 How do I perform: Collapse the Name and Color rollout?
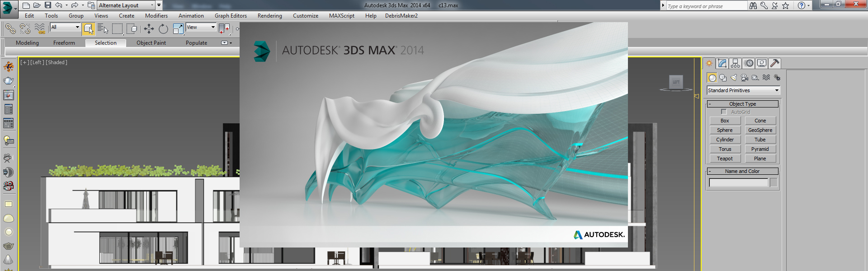[742, 171]
